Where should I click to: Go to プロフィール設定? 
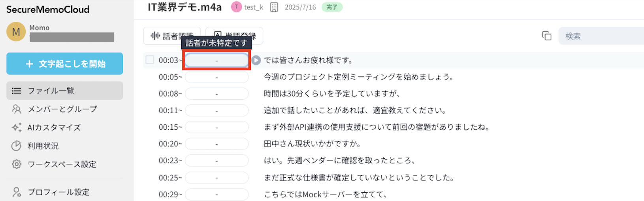pos(58,192)
